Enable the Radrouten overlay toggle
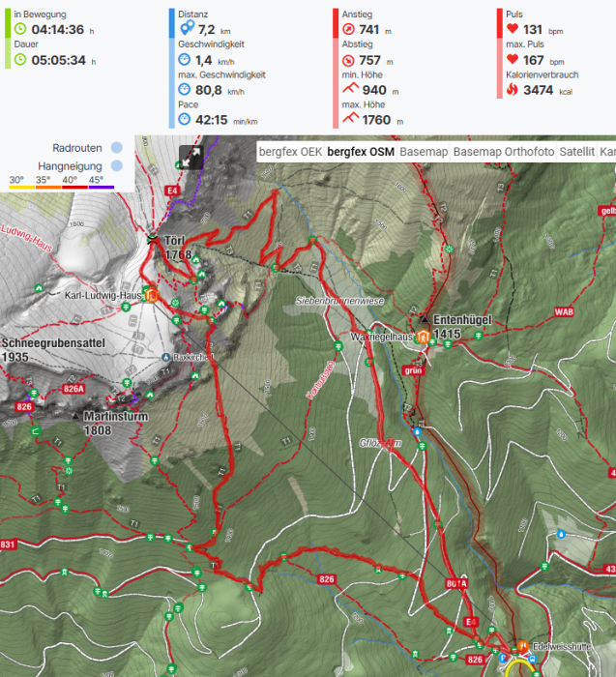This screenshot has width=616, height=677. [117, 148]
